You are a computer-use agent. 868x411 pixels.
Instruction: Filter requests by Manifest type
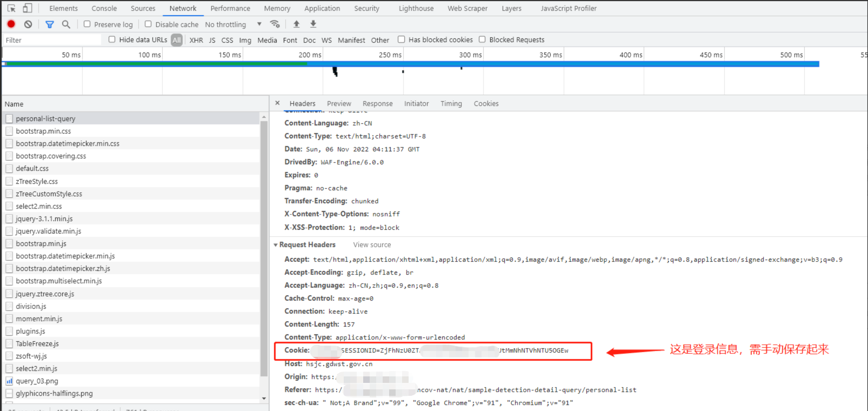click(x=351, y=40)
